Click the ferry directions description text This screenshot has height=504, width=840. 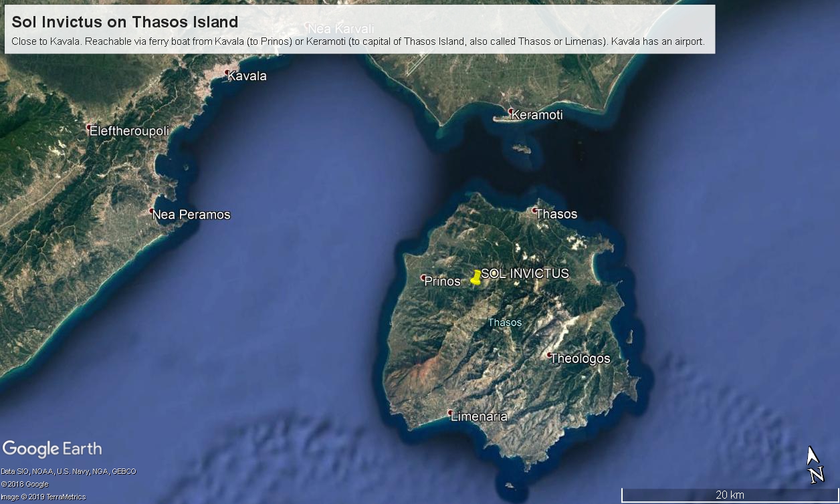358,41
